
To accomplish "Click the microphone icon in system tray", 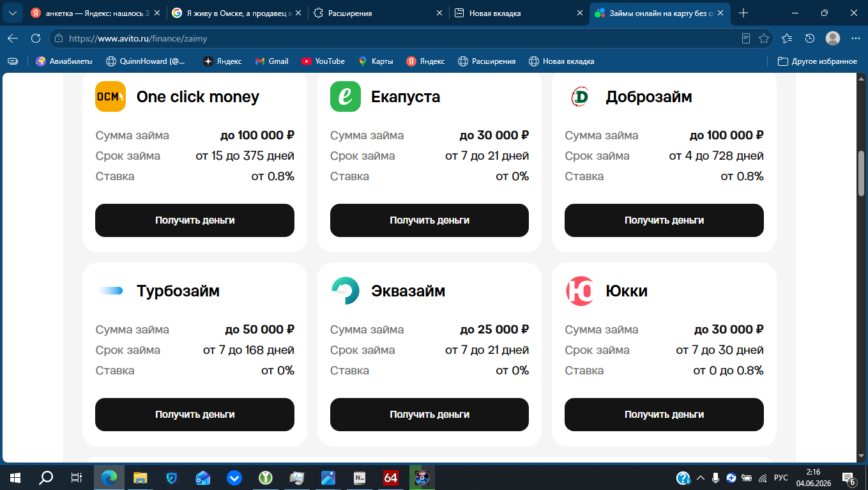I will 716,477.
